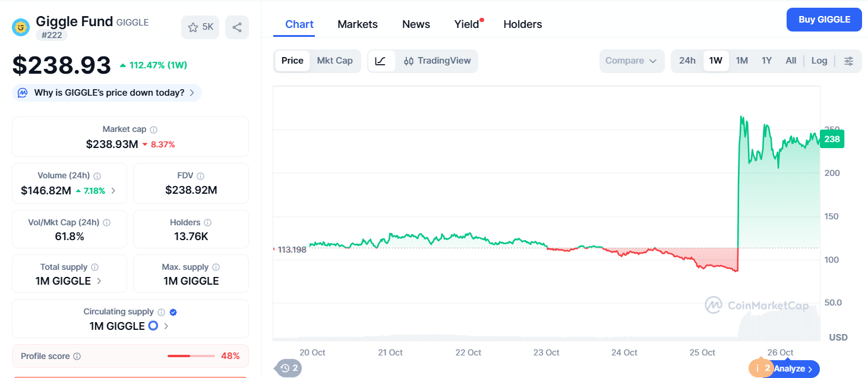Open chart settings sliders icon
868x378 pixels.
[x=849, y=61]
